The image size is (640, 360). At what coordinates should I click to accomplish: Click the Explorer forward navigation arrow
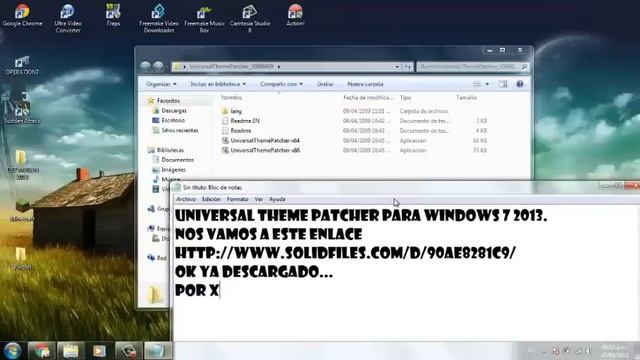point(158,66)
